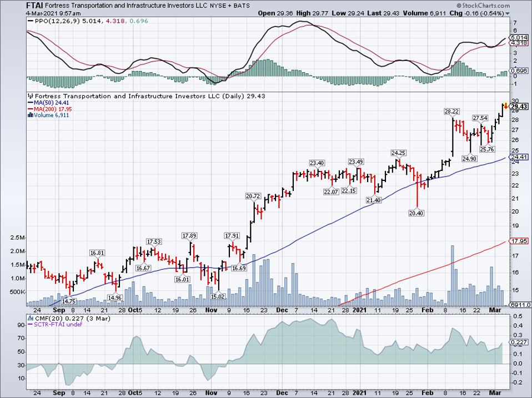Click the 6911.0 volume right-axis tag
Viewport: 532px width, 398px height.
point(520,305)
